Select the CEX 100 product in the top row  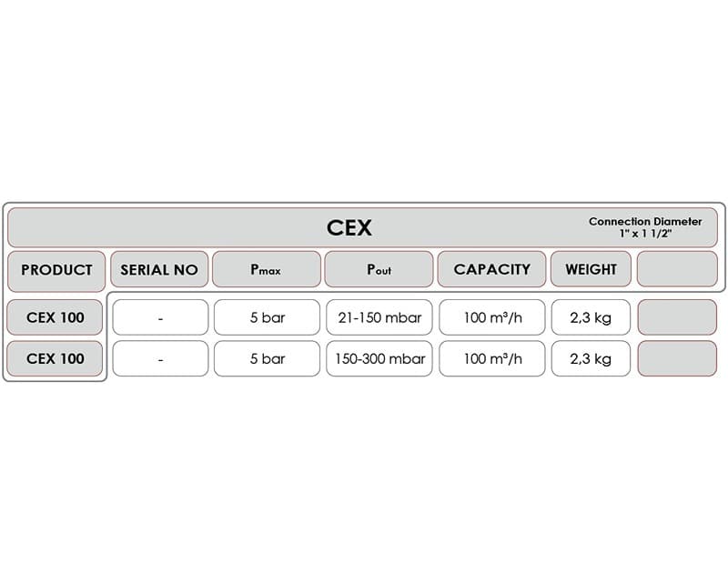coord(56,317)
